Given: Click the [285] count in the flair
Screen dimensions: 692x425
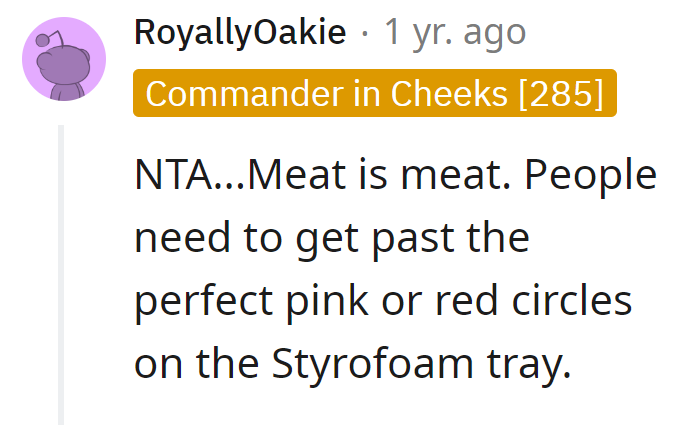Looking at the screenshot, I should [x=561, y=94].
